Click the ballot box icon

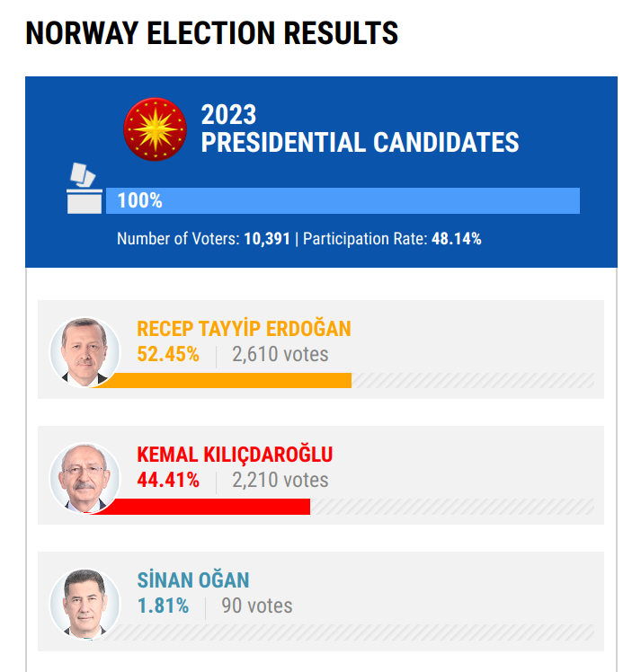coord(84,189)
